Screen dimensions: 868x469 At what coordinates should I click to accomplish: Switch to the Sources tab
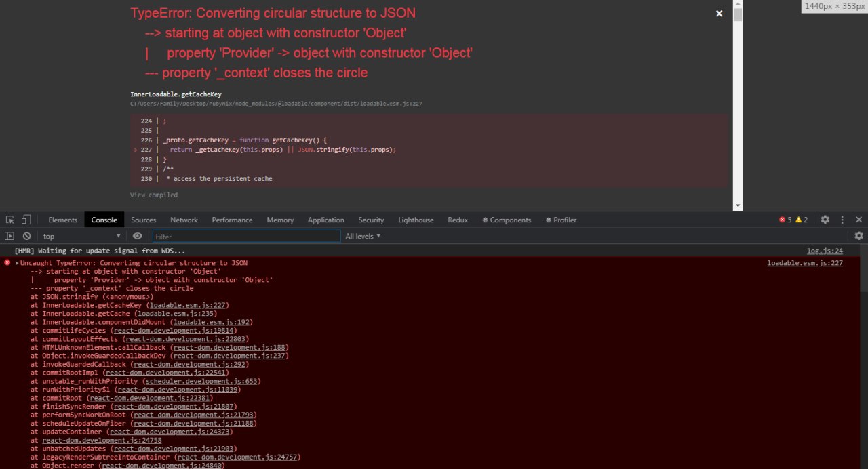[x=143, y=220]
